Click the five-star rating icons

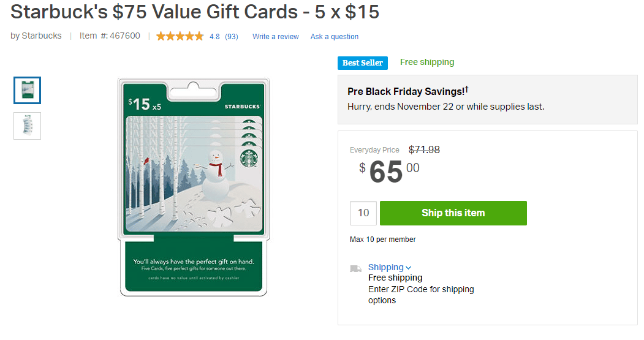[180, 37]
